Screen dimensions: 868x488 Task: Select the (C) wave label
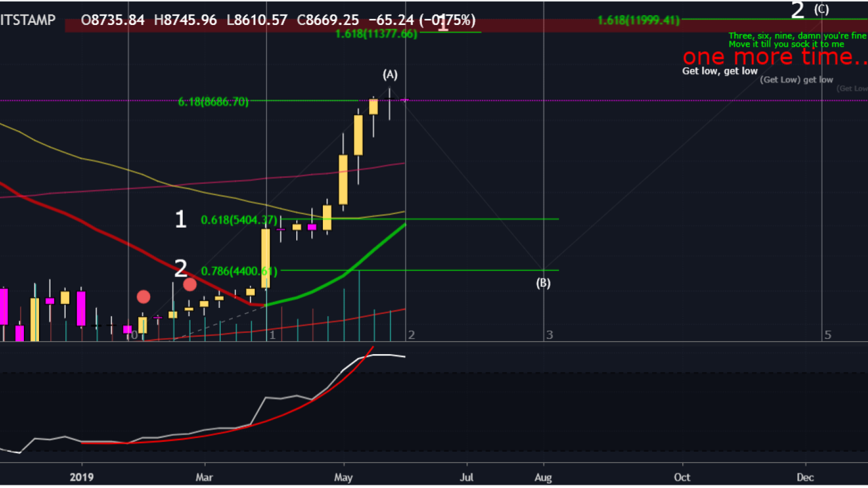821,9
